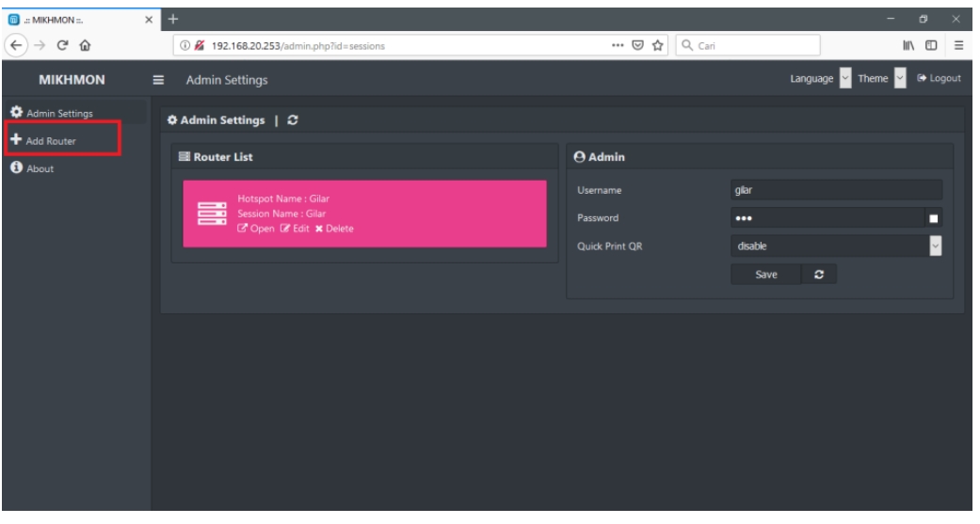The height and width of the screenshot is (524, 980).
Task: Click the Pocket save icon in the address bar
Action: [637, 45]
